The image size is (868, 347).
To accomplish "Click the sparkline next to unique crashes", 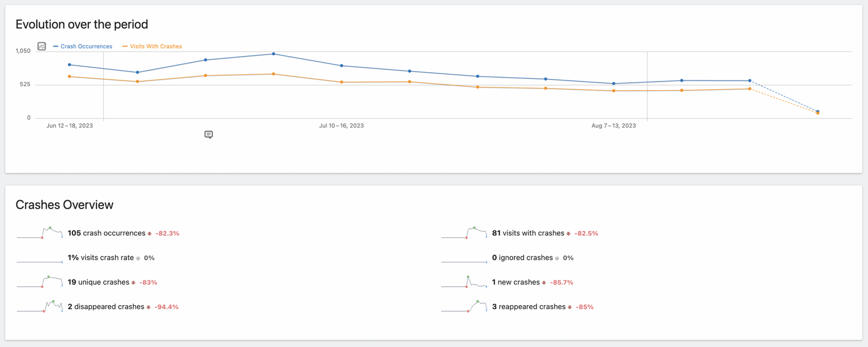I will tap(40, 282).
